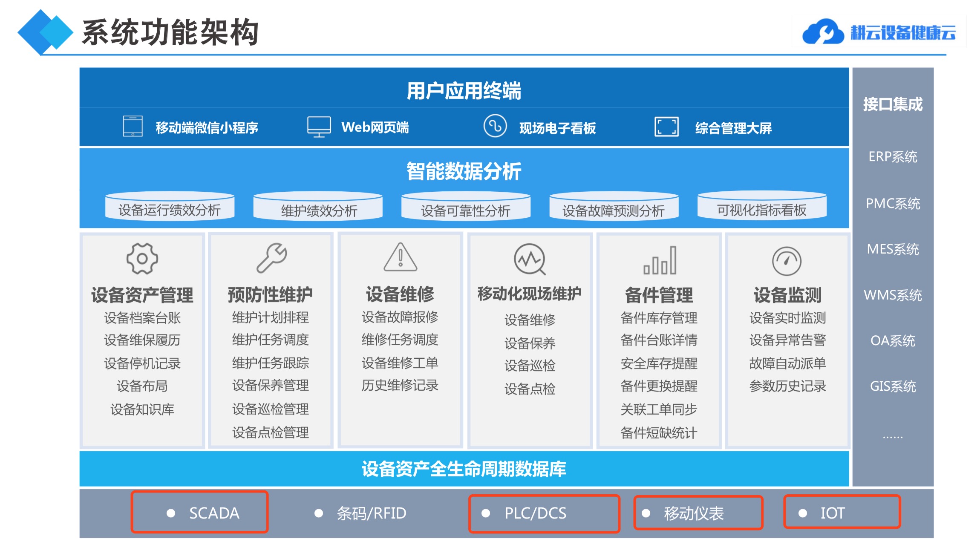Screen dimensions: 980x559
Task: Click the wrench icon above 预防性维护
Action: click(271, 258)
